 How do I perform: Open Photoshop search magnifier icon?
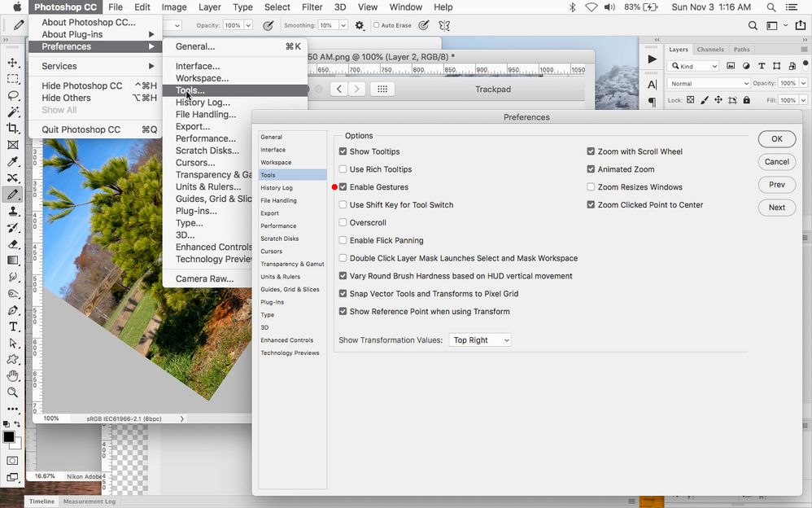point(753,25)
